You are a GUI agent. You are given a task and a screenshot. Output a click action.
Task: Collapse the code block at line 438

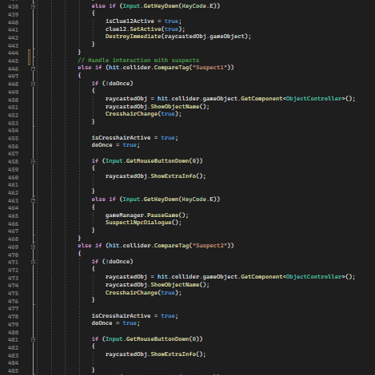point(33,6)
